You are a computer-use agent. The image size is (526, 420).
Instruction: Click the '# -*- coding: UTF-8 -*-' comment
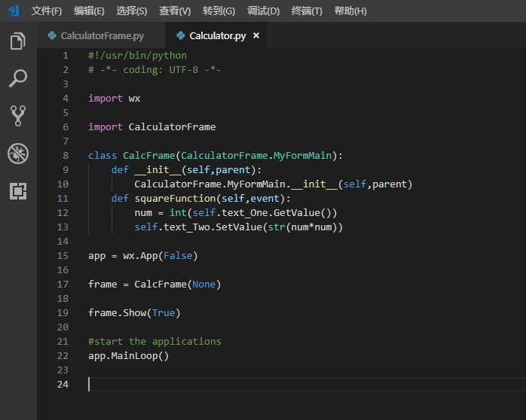154,70
